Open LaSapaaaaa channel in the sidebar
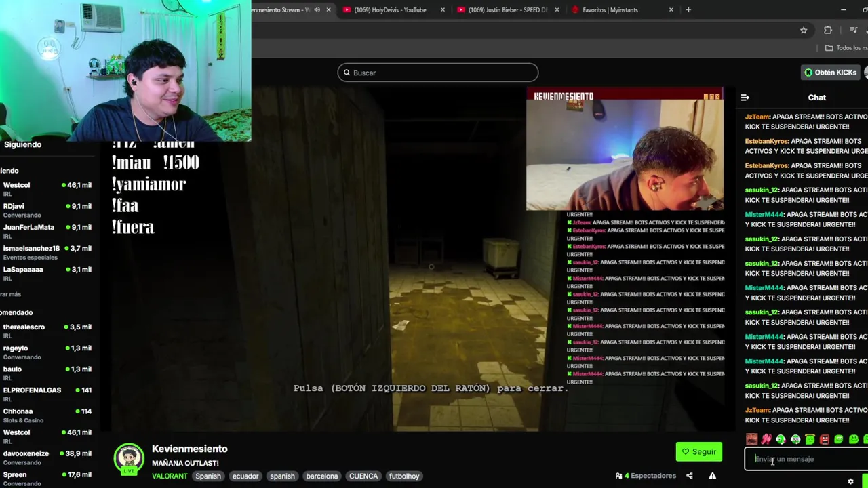The height and width of the screenshot is (488, 868). [46, 273]
